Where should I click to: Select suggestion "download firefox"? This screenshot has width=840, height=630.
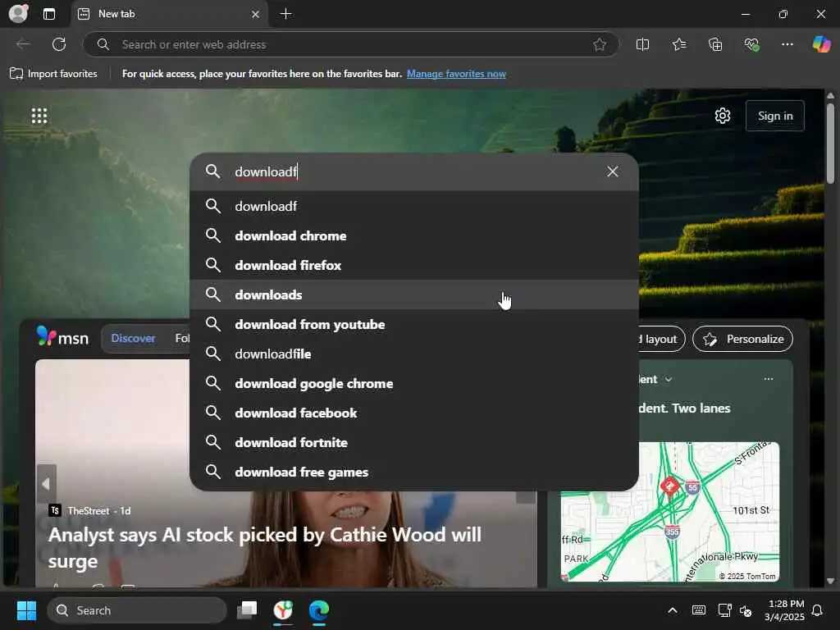click(x=414, y=265)
